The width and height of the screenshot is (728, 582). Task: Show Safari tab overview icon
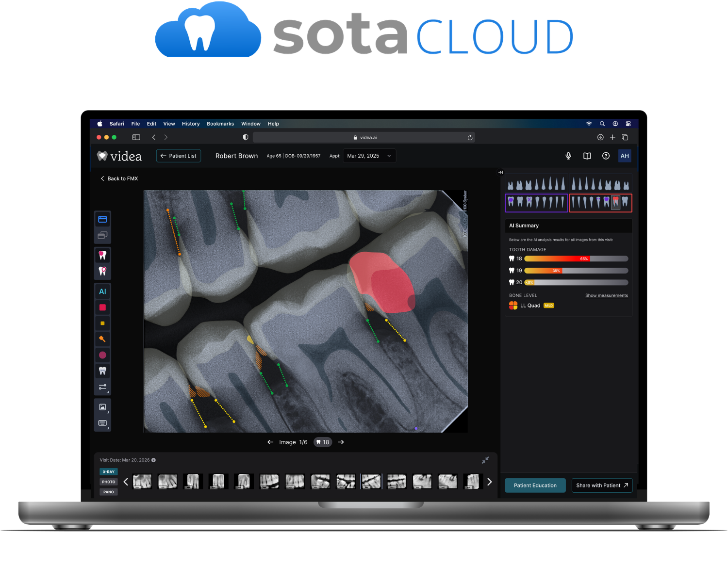point(625,137)
